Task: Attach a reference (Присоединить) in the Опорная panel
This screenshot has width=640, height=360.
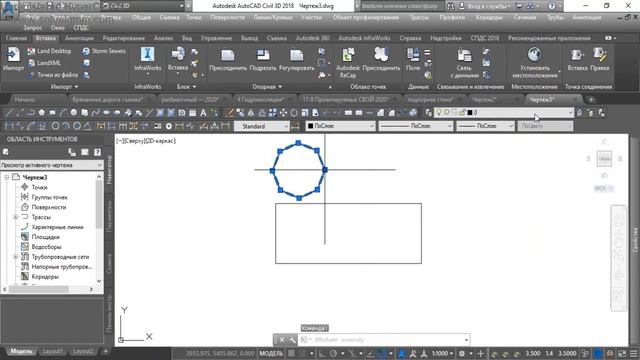Action: pyautogui.click(x=228, y=60)
